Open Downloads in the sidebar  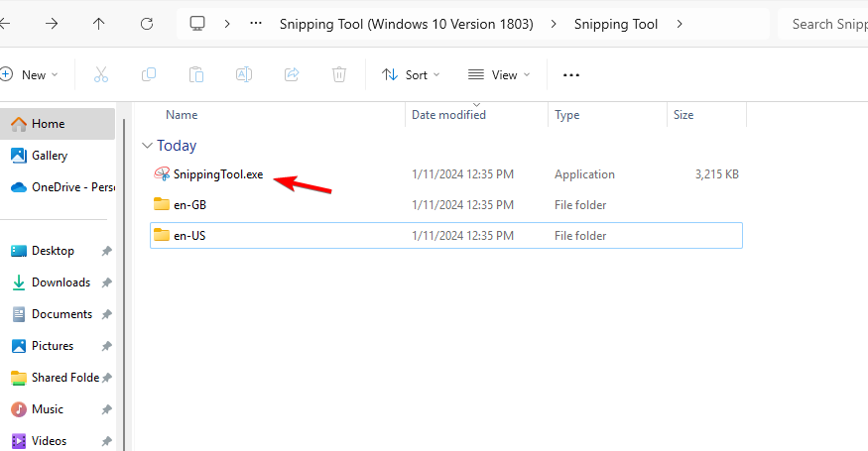tap(61, 282)
